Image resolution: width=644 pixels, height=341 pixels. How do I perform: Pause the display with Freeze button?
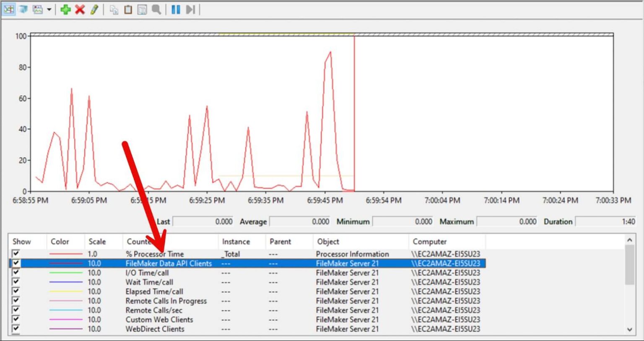176,9
